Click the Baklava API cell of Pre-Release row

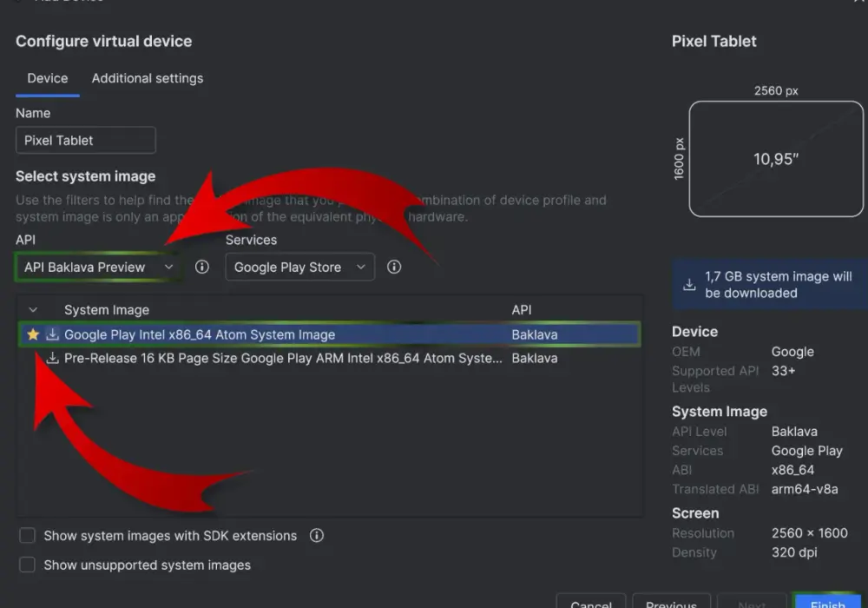(x=534, y=358)
